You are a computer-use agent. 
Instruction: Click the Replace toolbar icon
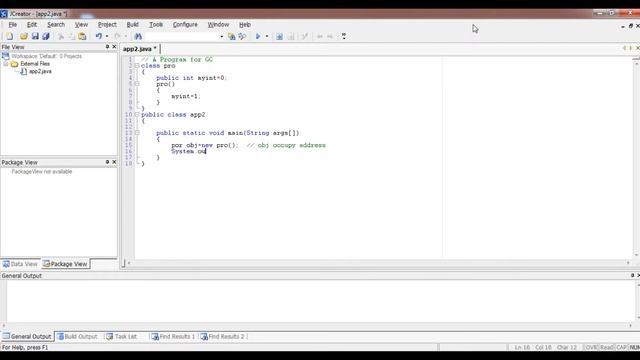tap(242, 36)
